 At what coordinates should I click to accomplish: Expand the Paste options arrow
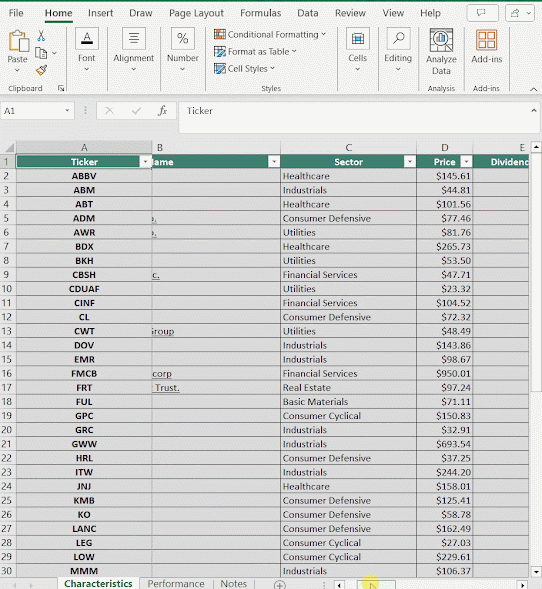pyautogui.click(x=17, y=70)
